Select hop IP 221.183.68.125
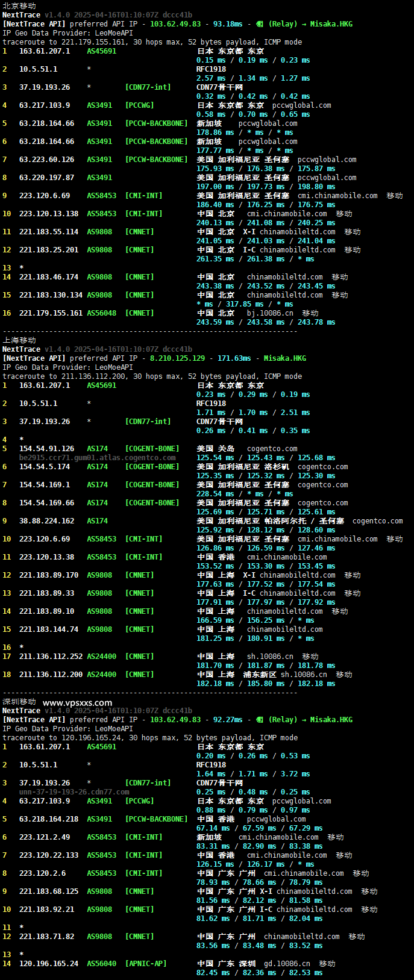Viewport: 414px width, 980px height. coord(49,891)
